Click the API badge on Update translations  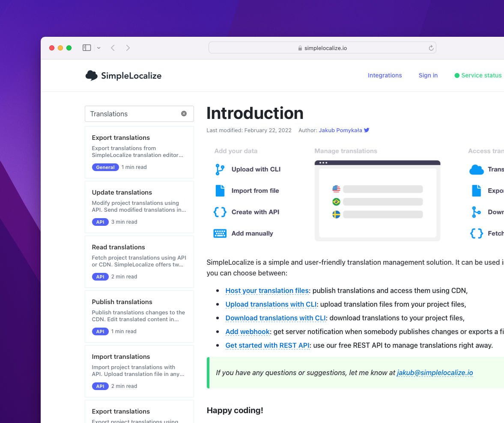(x=100, y=222)
